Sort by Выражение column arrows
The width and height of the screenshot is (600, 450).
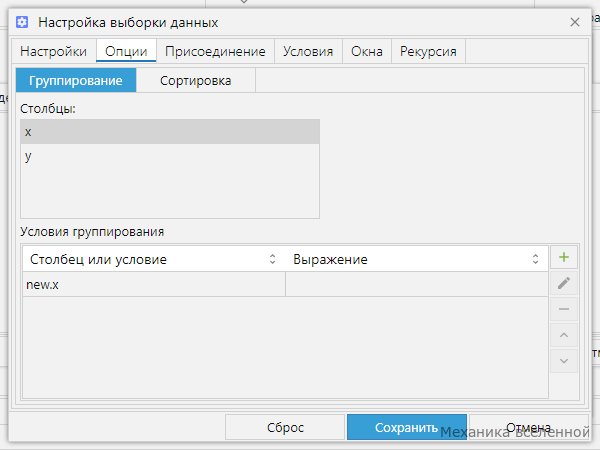point(535,259)
